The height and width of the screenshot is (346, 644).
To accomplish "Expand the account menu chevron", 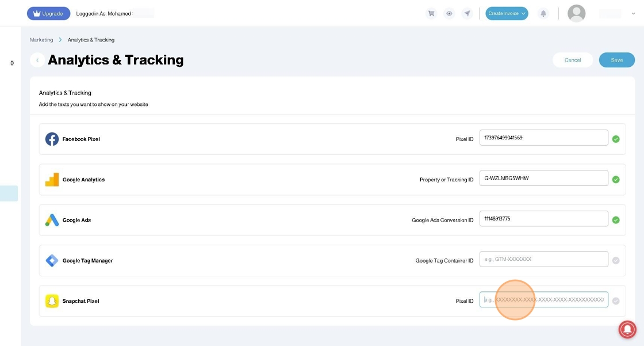I will pyautogui.click(x=634, y=14).
